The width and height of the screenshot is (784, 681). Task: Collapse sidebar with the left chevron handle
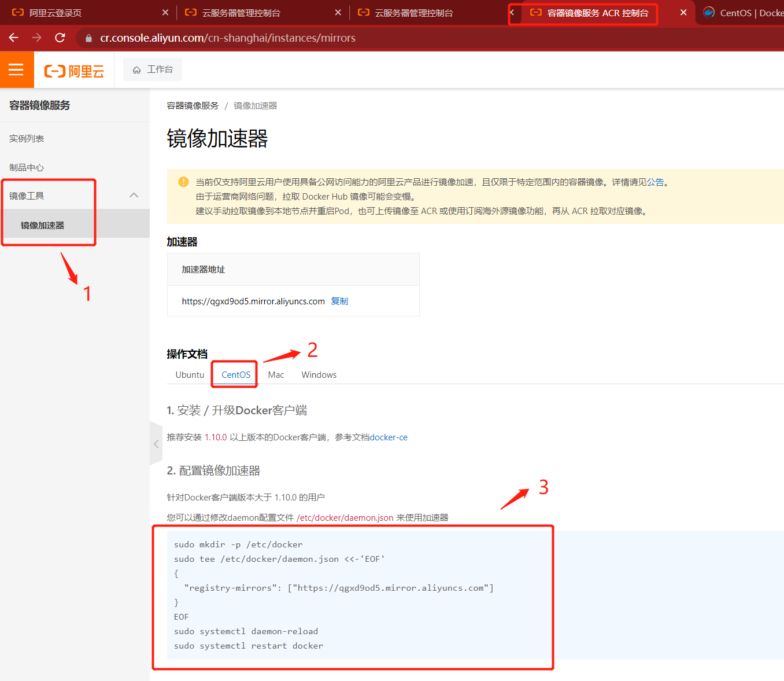[x=156, y=444]
